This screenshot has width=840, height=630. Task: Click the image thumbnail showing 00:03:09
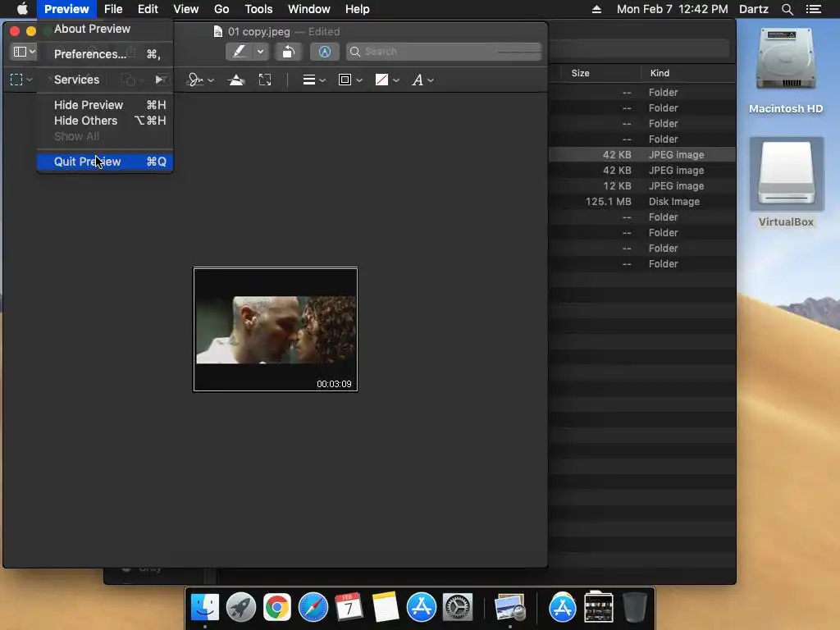pos(276,330)
